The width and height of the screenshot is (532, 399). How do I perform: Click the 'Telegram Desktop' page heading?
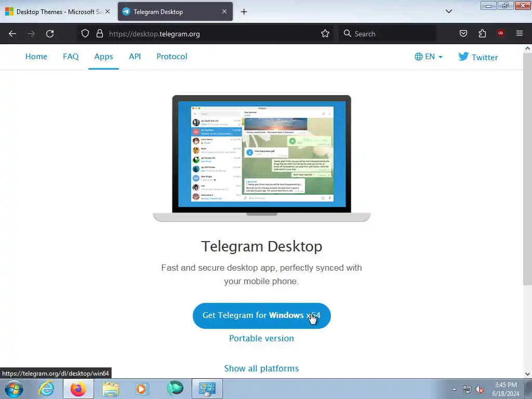click(262, 246)
